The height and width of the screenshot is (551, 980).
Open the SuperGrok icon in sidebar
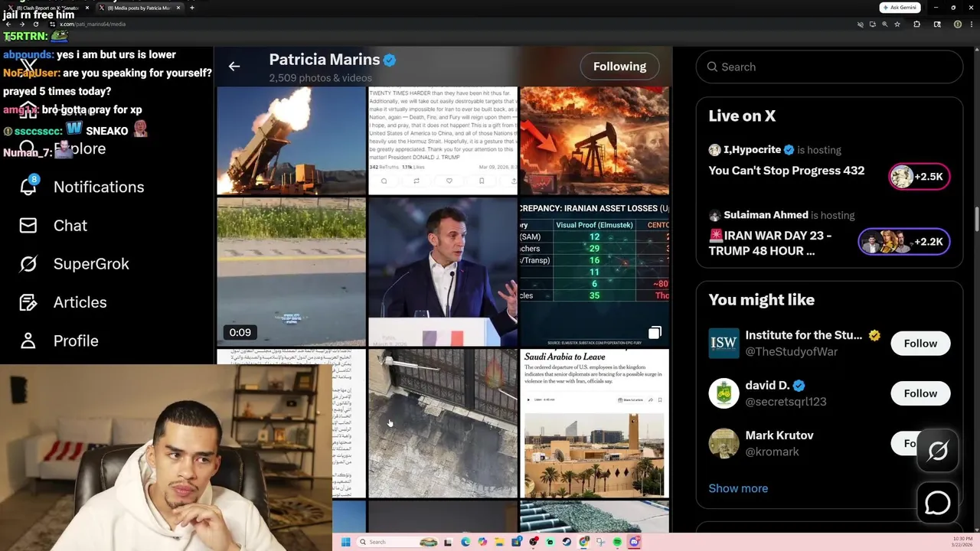28,264
